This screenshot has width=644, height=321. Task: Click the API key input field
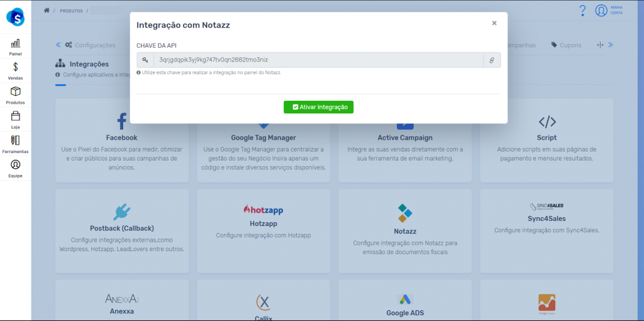coord(318,60)
